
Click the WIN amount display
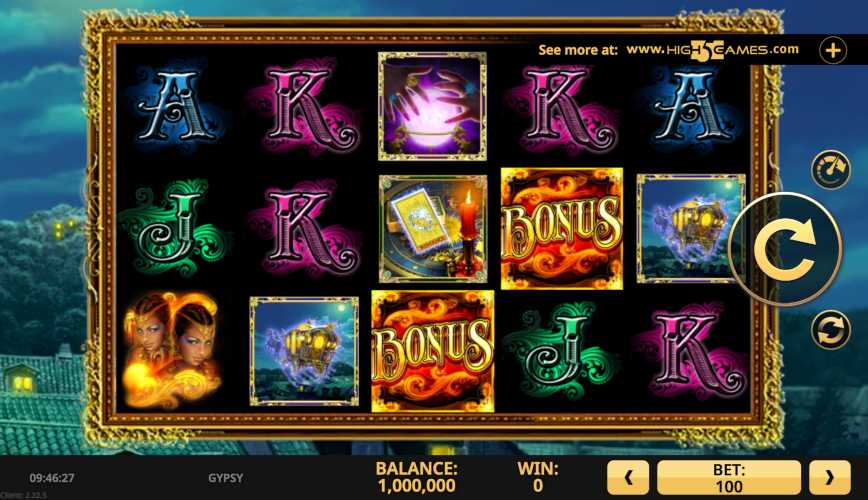pyautogui.click(x=538, y=477)
